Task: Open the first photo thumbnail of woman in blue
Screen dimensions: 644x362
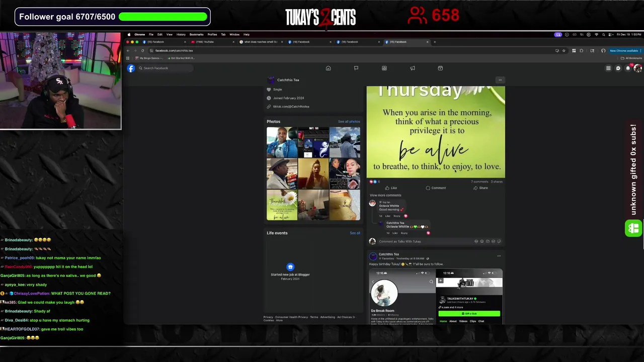Action: coord(282,142)
